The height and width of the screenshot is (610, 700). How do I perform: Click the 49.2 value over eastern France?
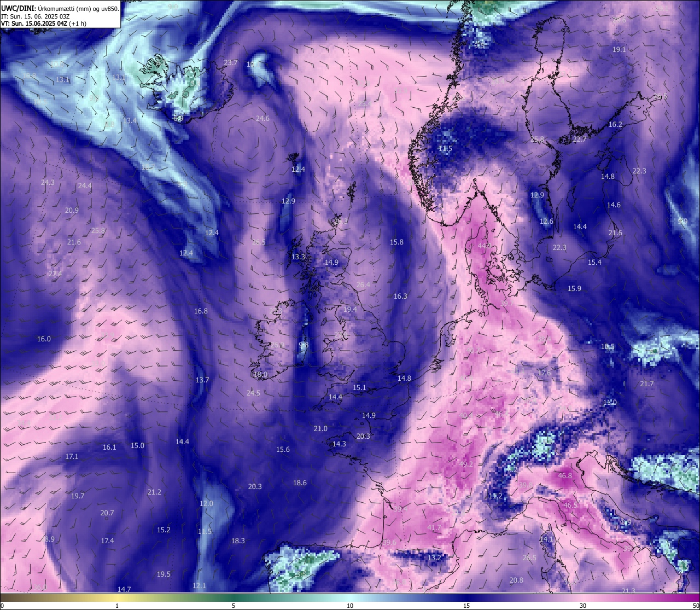tap(466, 464)
